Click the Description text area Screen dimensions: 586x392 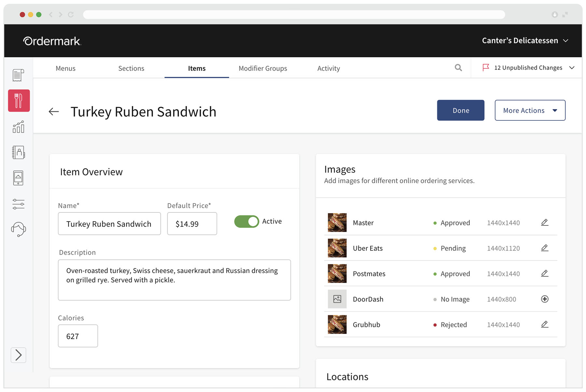174,280
